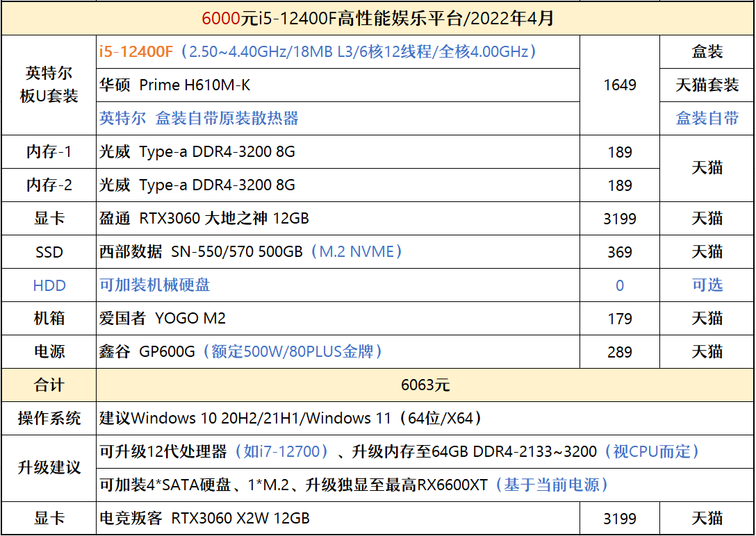756x536 pixels.
Task: Click the '建议Windows 10 20H2/21H1' cell
Action: tap(426, 419)
